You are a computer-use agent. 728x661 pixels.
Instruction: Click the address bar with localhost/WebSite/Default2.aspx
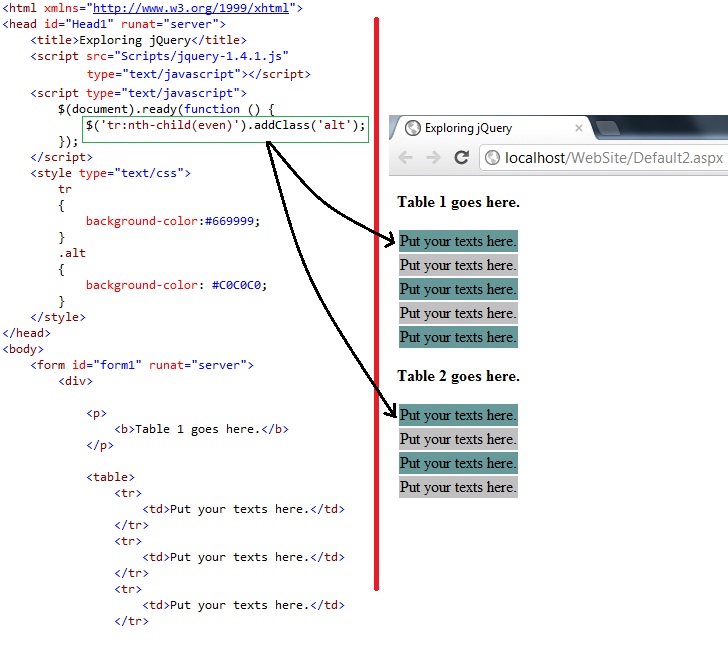tap(604, 158)
